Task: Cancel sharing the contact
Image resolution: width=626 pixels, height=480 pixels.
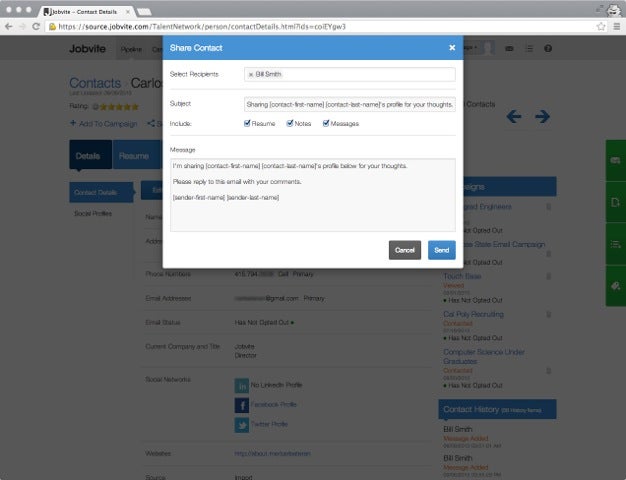Action: coord(404,250)
